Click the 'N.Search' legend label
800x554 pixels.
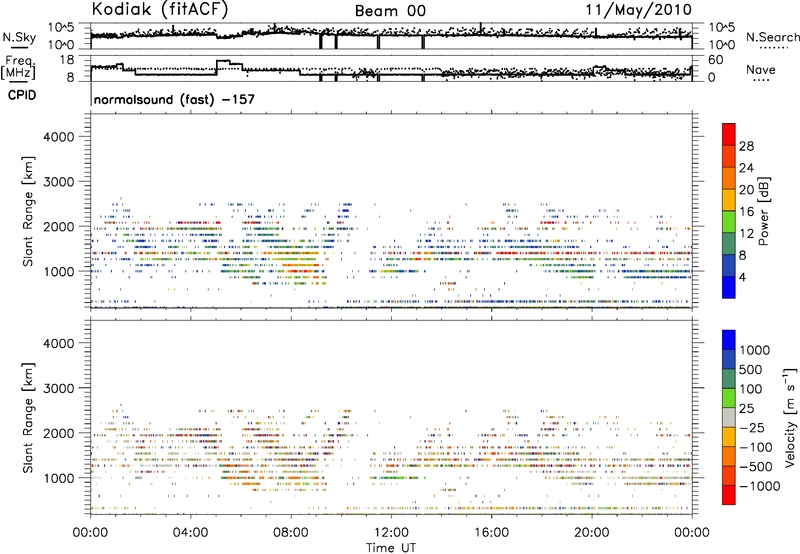click(772, 37)
